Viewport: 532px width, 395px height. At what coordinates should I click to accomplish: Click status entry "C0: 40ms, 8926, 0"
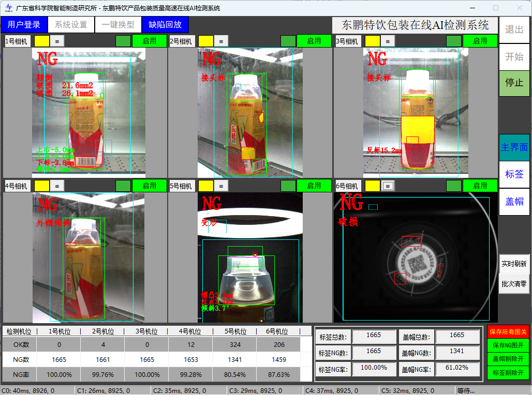[37, 390]
